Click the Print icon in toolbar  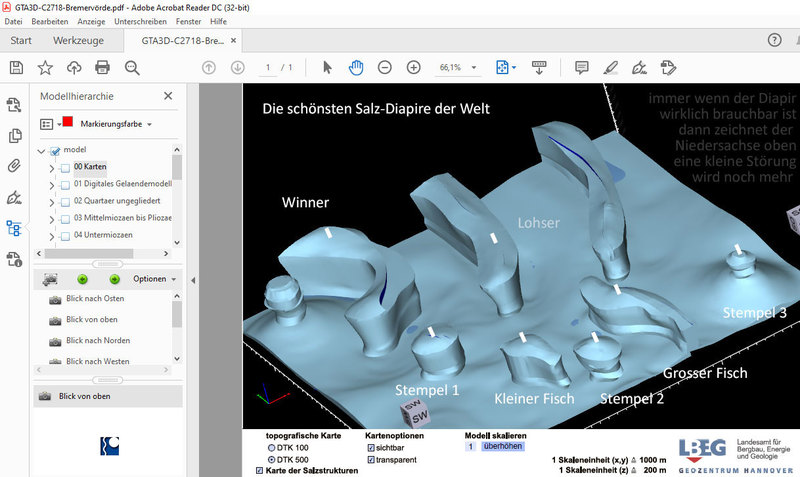(102, 67)
